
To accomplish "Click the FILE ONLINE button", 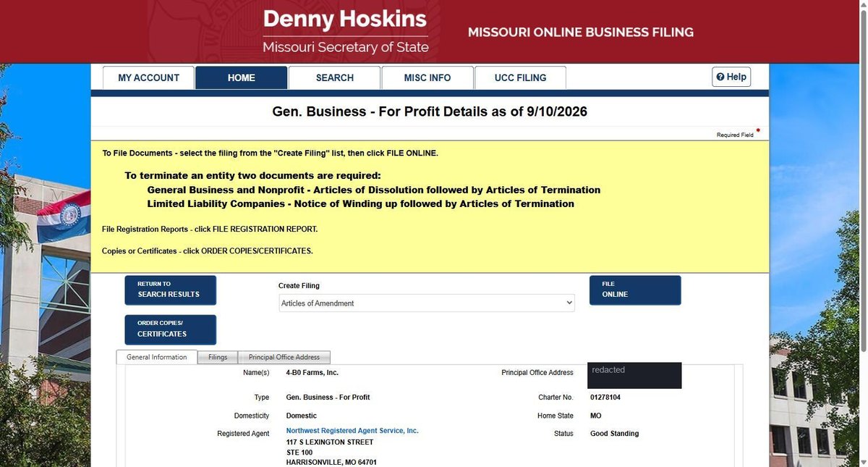I will (635, 290).
